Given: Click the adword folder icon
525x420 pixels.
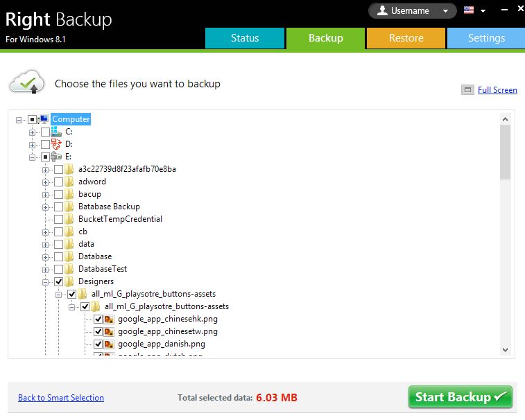Looking at the screenshot, I should point(69,182).
